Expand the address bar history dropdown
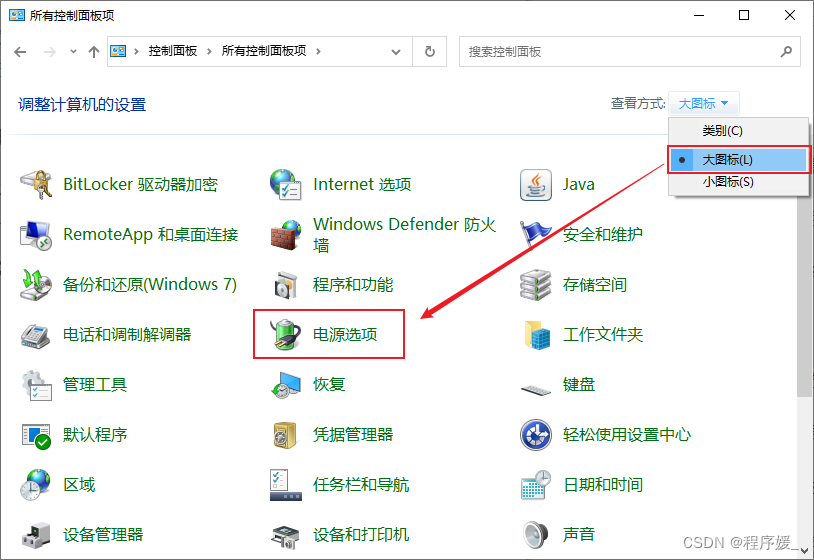814x560 pixels. (396, 52)
